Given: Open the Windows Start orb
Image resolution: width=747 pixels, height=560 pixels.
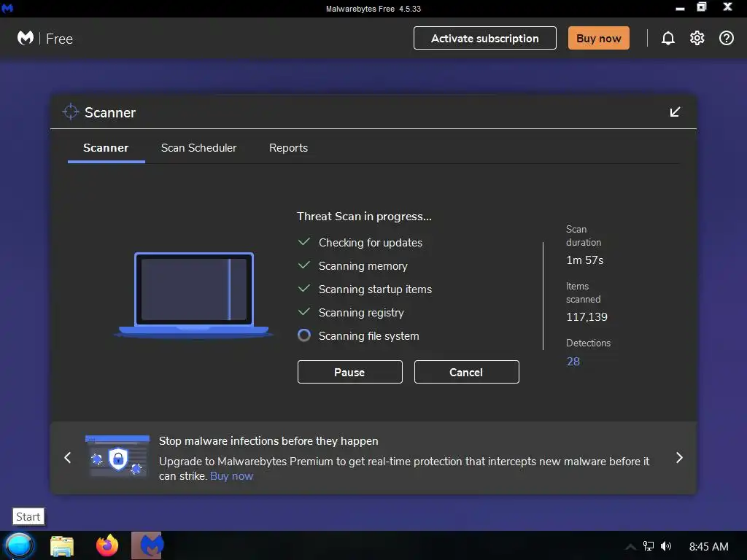Looking at the screenshot, I should pyautogui.click(x=19, y=545).
